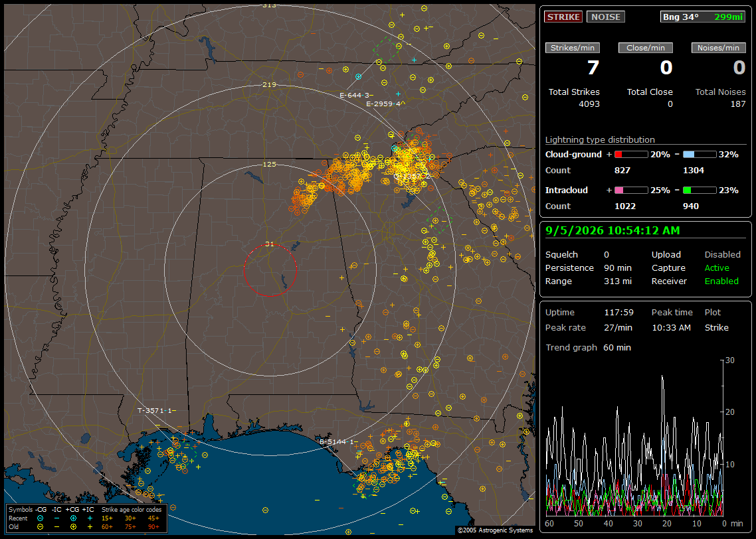
Task: Click the red home location circle
Action: click(270, 270)
